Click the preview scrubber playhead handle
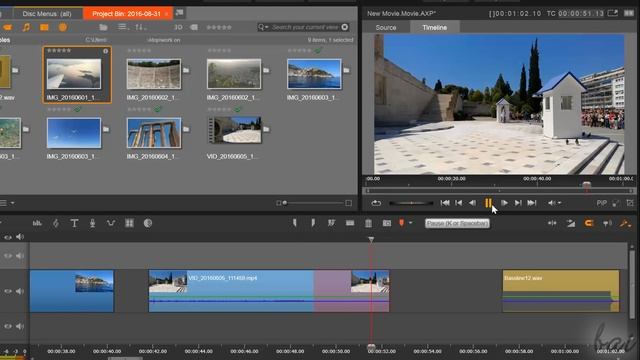 [587, 186]
